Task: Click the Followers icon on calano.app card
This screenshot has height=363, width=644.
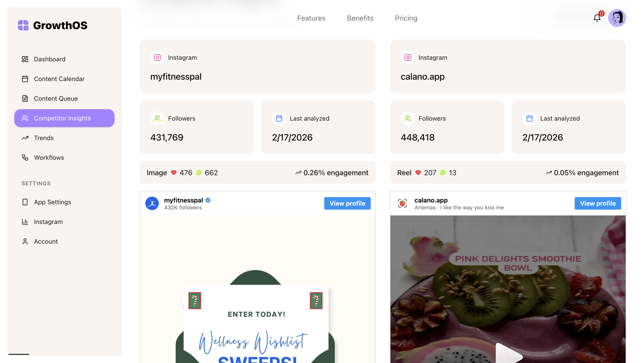Action: [x=407, y=118]
